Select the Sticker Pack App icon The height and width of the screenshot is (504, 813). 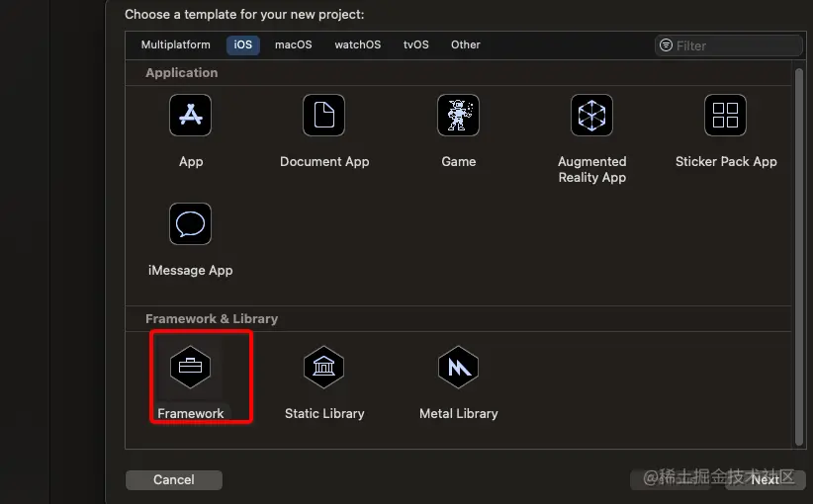click(725, 115)
